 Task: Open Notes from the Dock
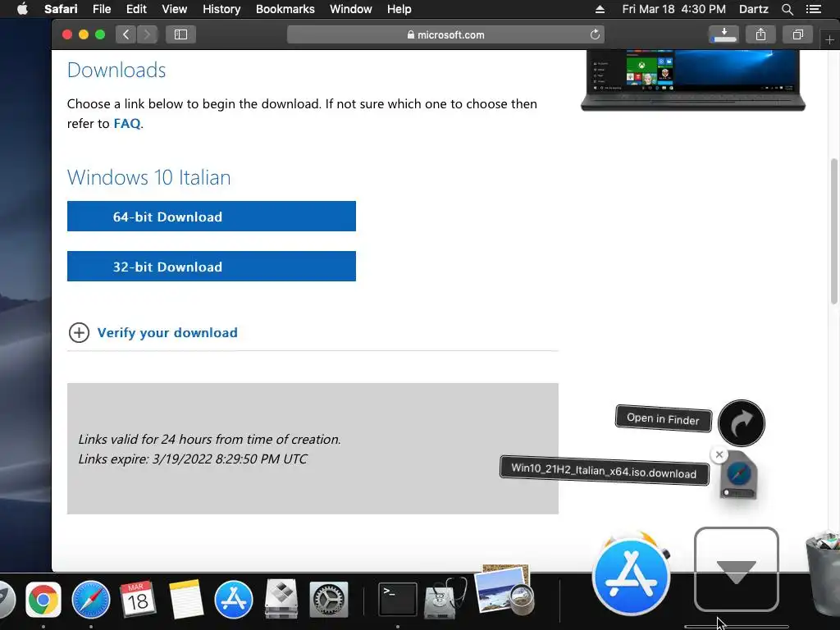[186, 599]
